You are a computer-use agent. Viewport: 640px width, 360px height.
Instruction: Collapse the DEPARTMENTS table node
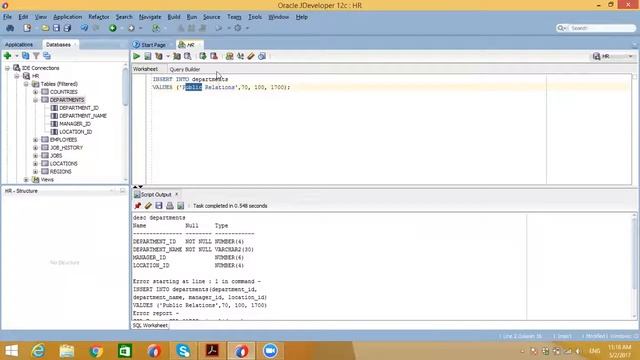(x=36, y=100)
